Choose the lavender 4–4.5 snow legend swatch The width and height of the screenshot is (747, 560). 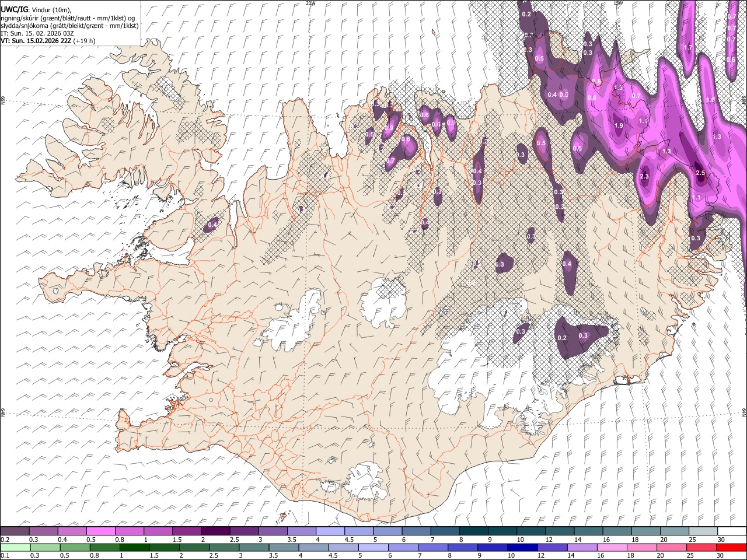click(330, 531)
